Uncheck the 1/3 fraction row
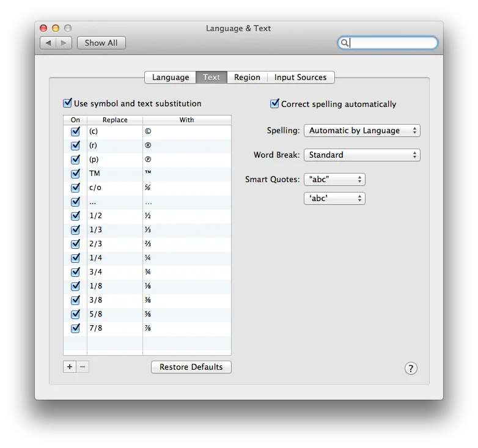 tap(75, 230)
